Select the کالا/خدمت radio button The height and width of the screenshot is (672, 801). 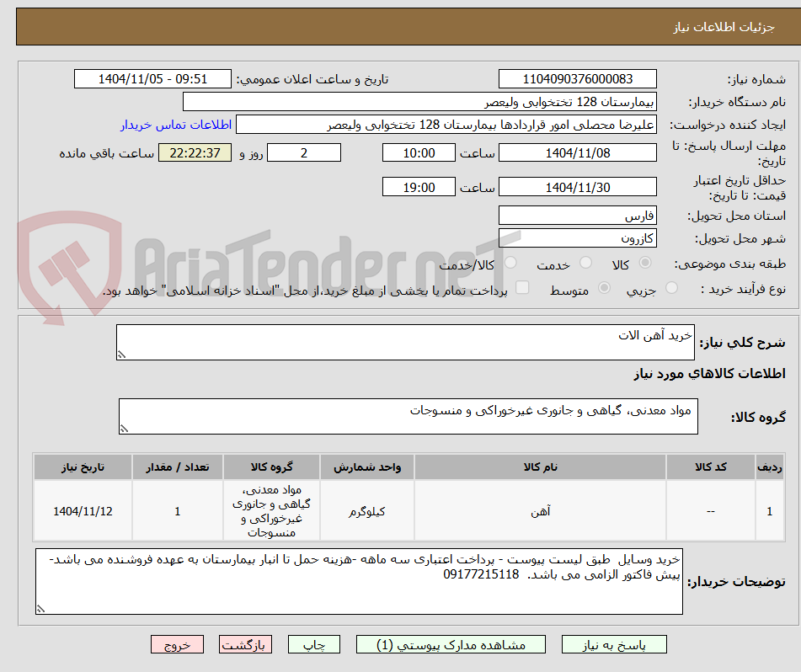[x=510, y=263]
